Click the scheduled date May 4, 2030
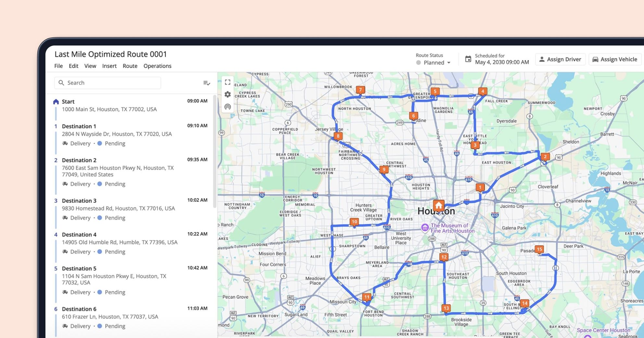Screen dimensions: 644x338 point(502,62)
